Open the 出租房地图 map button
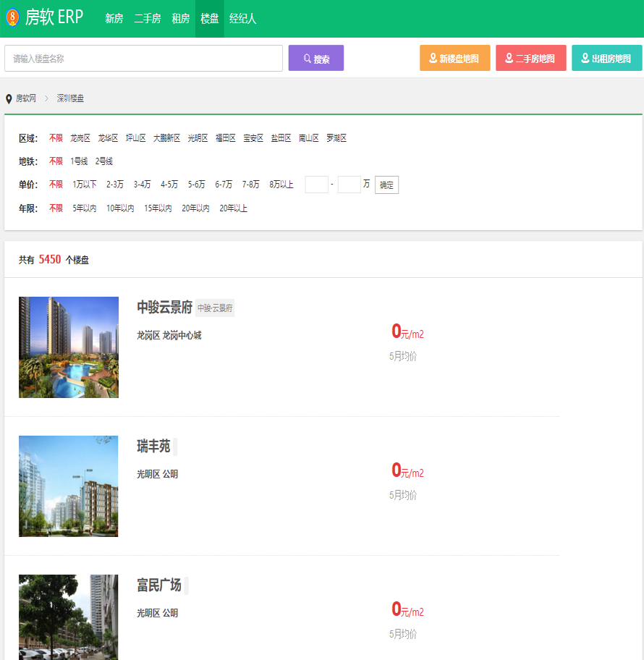The width and height of the screenshot is (644, 660). [607, 58]
